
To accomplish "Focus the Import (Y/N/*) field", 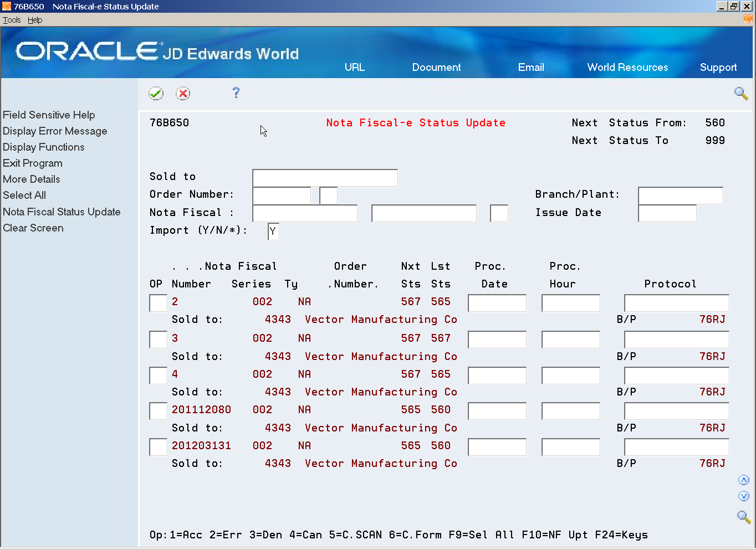I will 273,232.
